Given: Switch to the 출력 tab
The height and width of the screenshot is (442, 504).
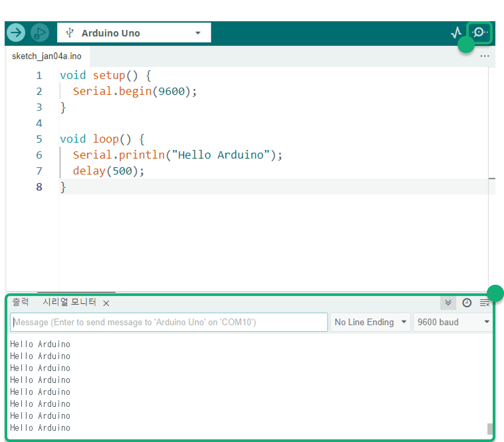Looking at the screenshot, I should [21, 302].
